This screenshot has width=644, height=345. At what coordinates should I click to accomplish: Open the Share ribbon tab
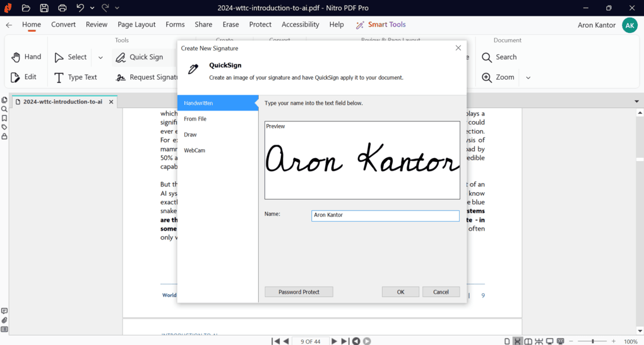point(203,25)
